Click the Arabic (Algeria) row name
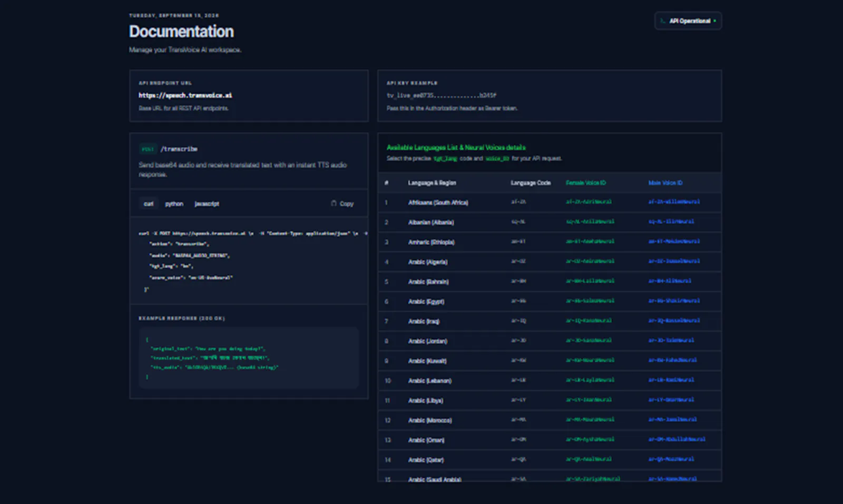 pyautogui.click(x=428, y=262)
